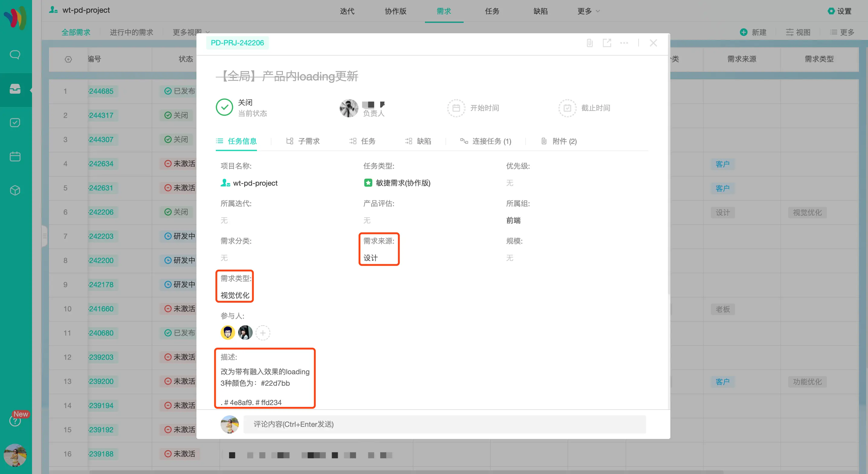The width and height of the screenshot is (868, 474).
Task: Select the 缺陷 item in top navigation
Action: [x=540, y=11]
